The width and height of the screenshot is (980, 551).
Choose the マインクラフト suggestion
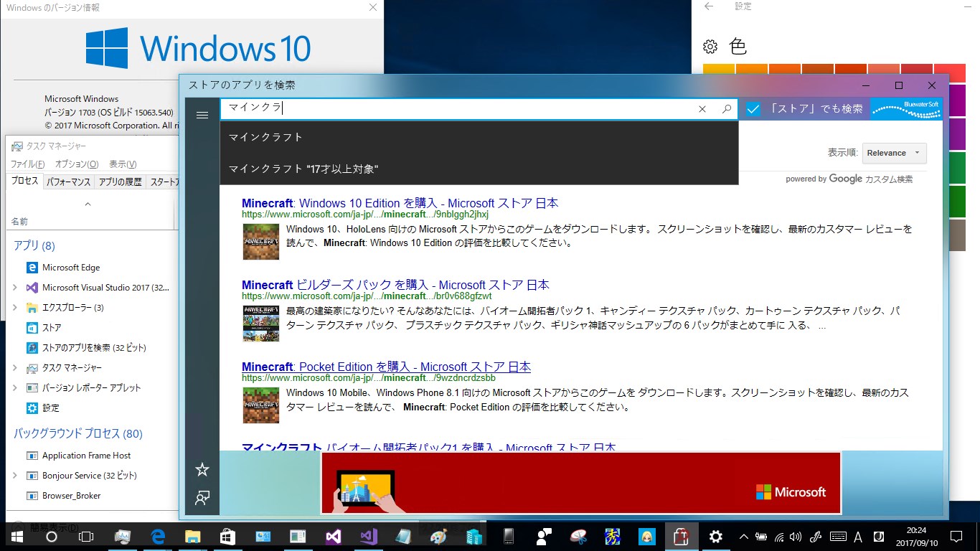(x=479, y=137)
